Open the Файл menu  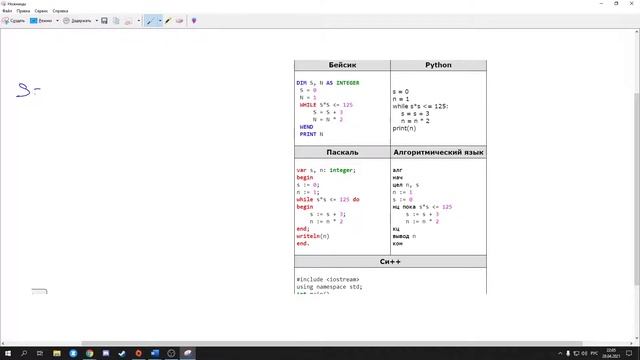7,11
